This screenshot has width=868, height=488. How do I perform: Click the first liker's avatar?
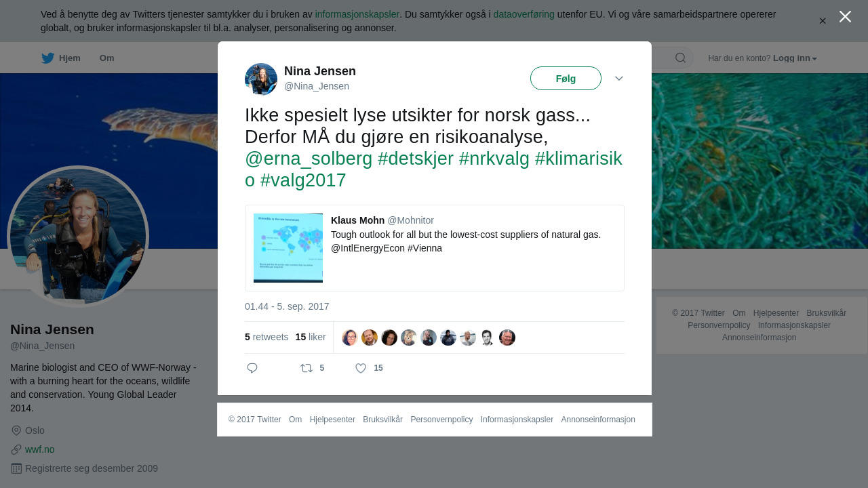click(x=350, y=338)
